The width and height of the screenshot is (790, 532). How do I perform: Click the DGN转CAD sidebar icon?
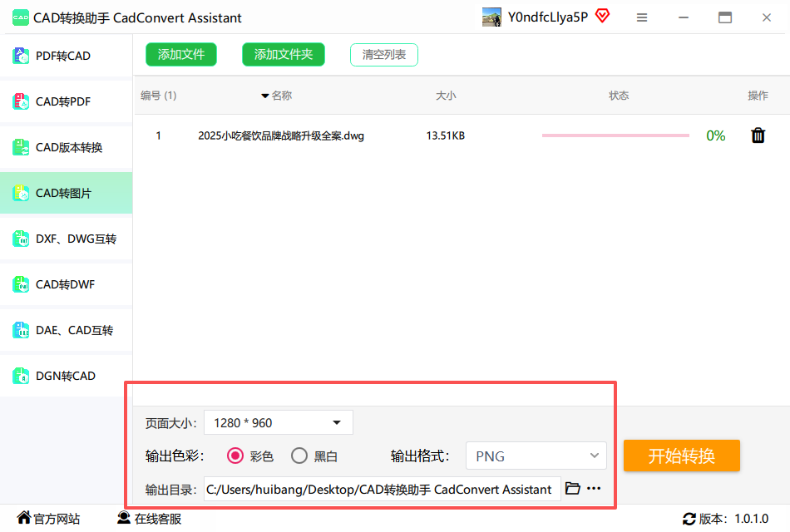point(21,377)
